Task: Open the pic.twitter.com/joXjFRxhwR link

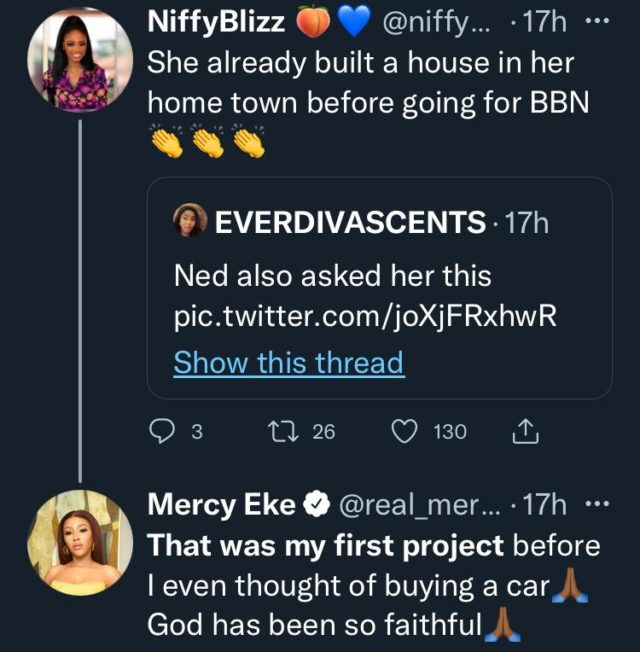Action: (364, 316)
